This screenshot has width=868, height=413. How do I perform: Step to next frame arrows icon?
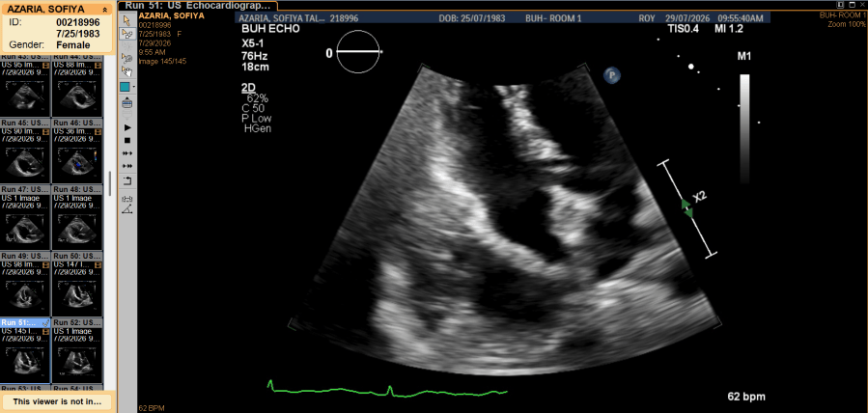[x=126, y=166]
